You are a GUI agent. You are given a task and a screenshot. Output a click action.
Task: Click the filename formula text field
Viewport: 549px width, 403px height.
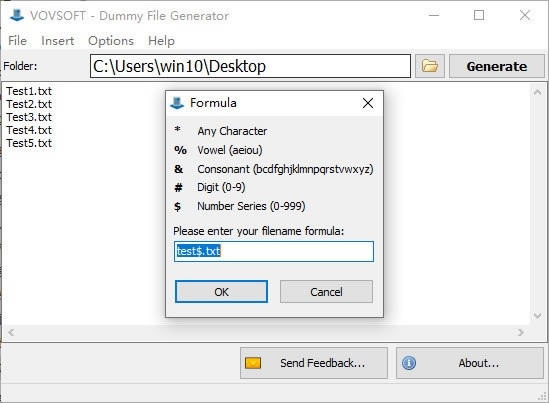[274, 251]
